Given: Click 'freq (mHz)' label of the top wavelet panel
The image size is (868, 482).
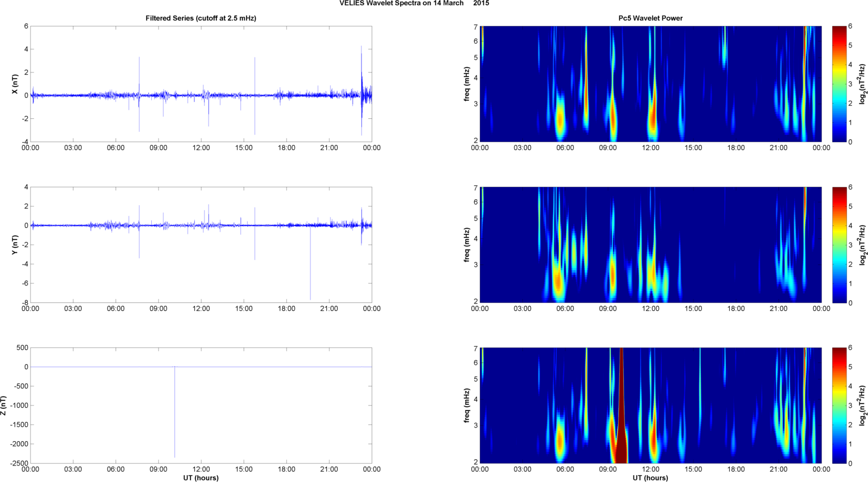Looking at the screenshot, I should tap(466, 84).
